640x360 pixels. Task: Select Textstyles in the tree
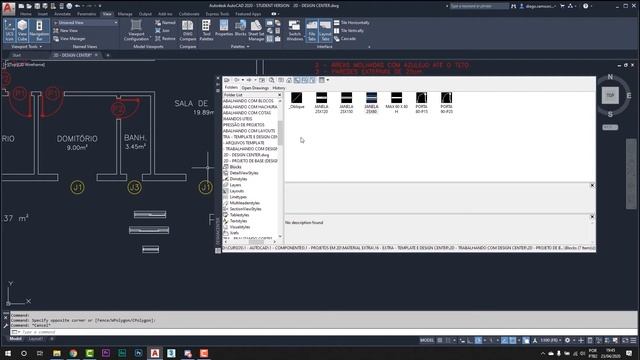click(238, 221)
